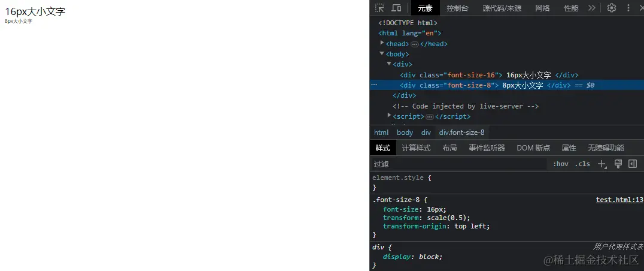Select the font-size-8 div row
This screenshot has width=644, height=271.
506,85
